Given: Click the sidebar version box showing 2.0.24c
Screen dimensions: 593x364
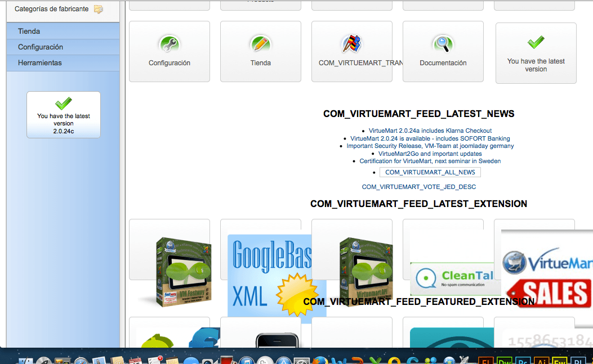Looking at the screenshot, I should [x=64, y=115].
